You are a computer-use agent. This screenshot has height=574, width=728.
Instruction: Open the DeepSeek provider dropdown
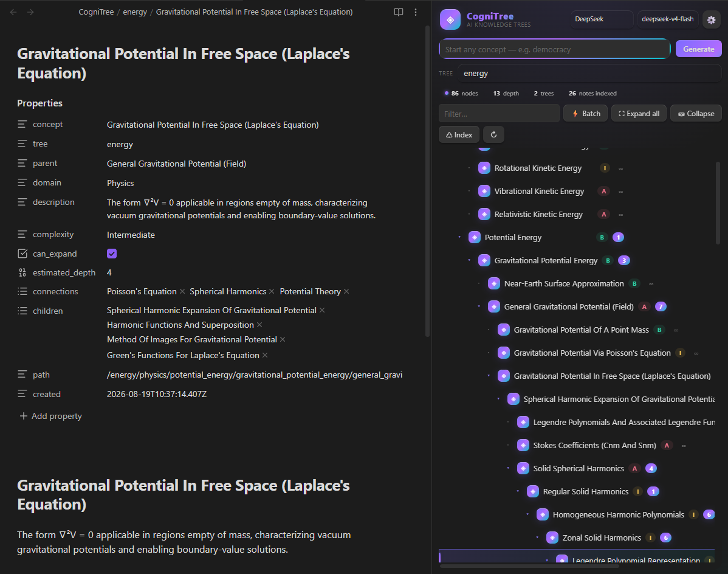click(602, 19)
